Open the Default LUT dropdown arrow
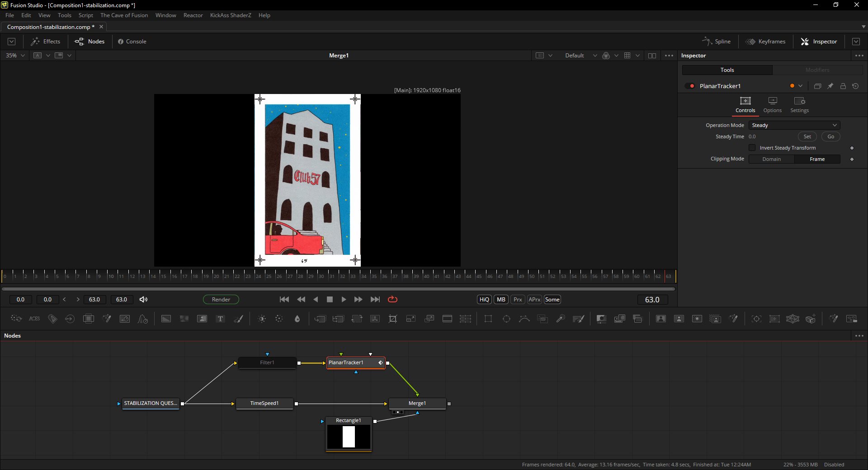Screen dimensions: 868x470 pyautogui.click(x=595, y=56)
